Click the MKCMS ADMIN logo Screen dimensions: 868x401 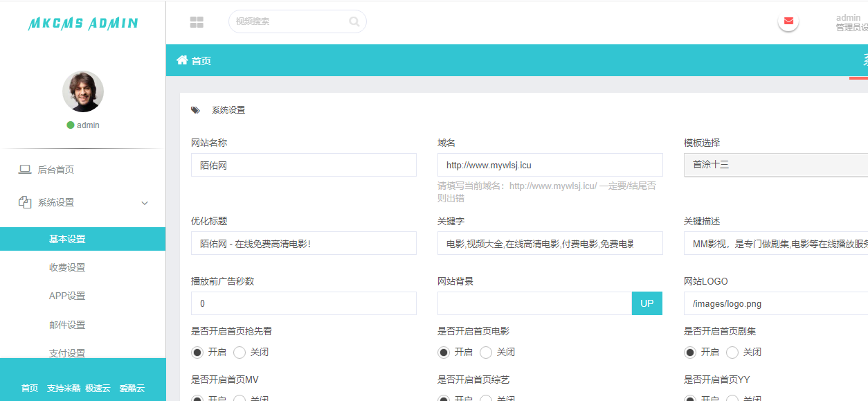click(83, 24)
